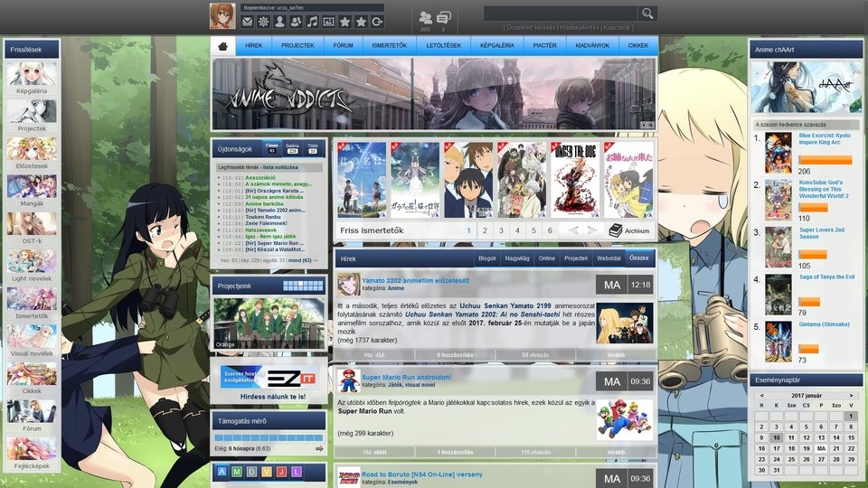The image size is (868, 488).
Task: Click the online users icon showing 900
Action: [x=425, y=18]
